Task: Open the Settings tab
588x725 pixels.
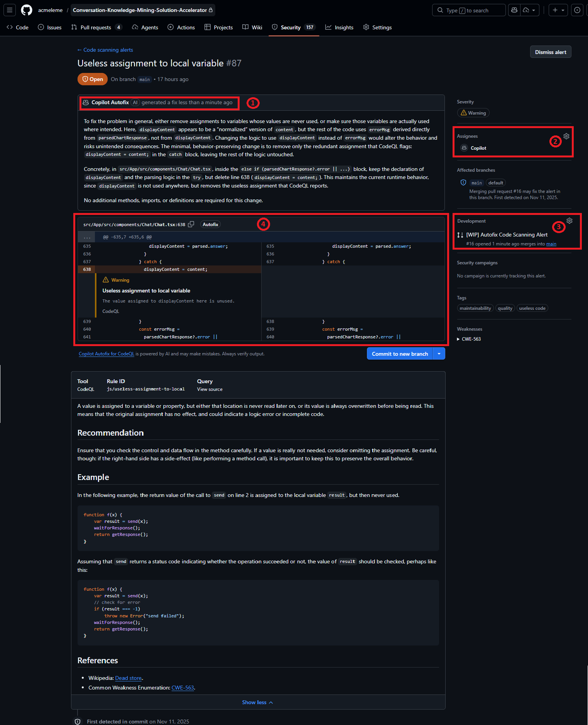Action: tap(377, 27)
